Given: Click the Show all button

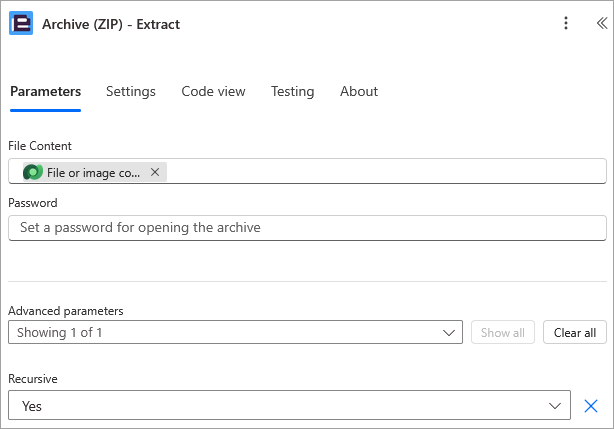Looking at the screenshot, I should [502, 332].
